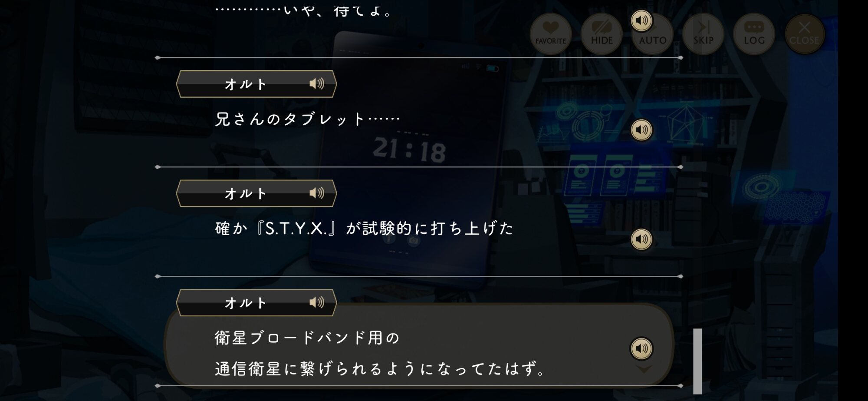This screenshot has height=401, width=868.
Task: Play voice for 衛星ブロードバンド line
Action: [641, 348]
